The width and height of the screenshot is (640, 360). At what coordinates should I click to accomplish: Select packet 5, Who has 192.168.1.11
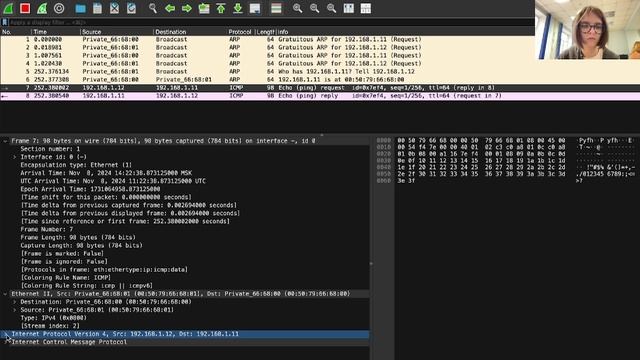click(320, 71)
